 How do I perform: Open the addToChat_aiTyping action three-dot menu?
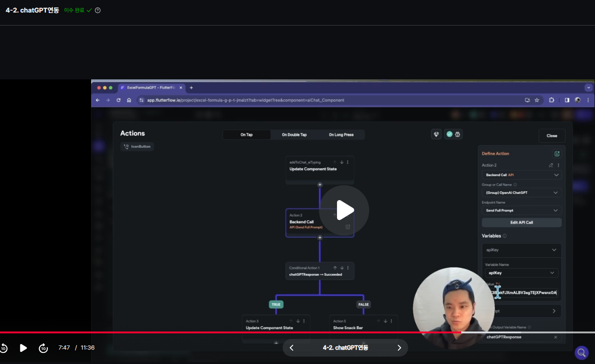(x=348, y=162)
